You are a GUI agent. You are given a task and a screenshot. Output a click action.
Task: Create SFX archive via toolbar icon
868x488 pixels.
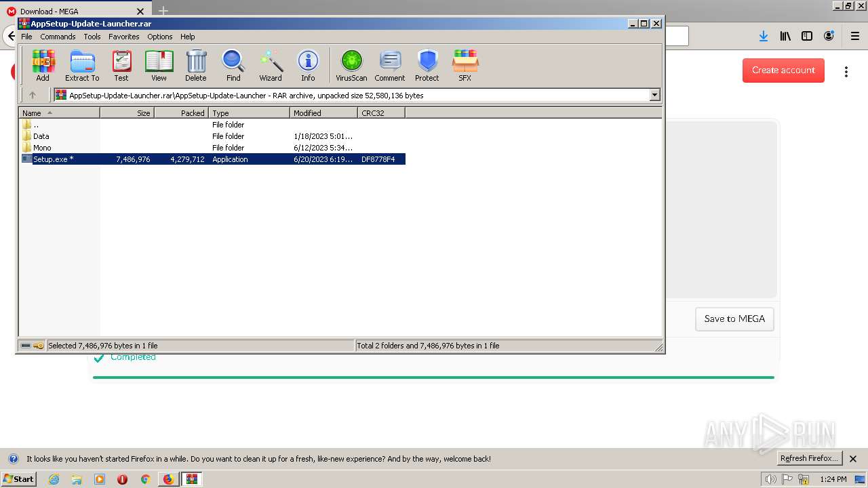coord(465,66)
